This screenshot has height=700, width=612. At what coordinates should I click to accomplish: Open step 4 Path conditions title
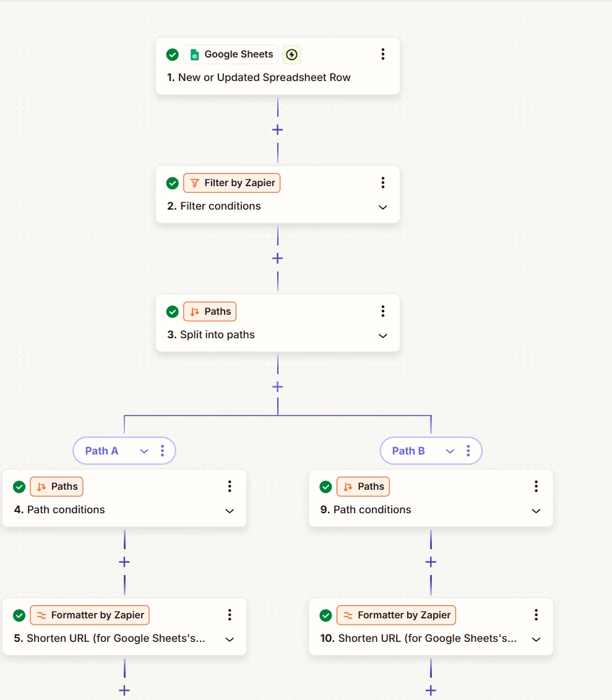[x=59, y=510]
